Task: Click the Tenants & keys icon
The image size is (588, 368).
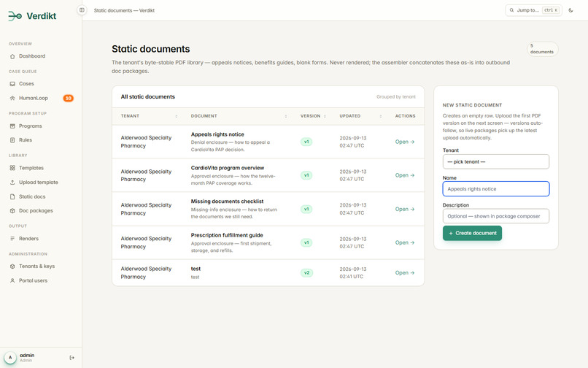Action: tap(12, 267)
